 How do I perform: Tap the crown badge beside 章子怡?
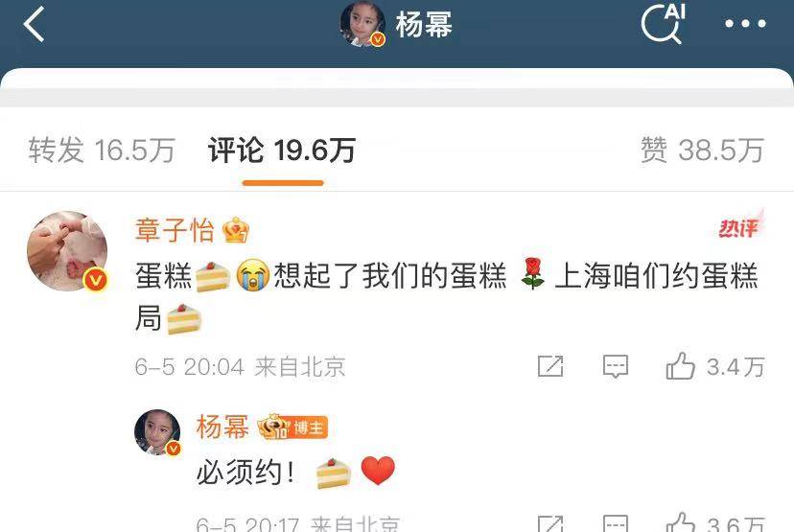click(236, 230)
